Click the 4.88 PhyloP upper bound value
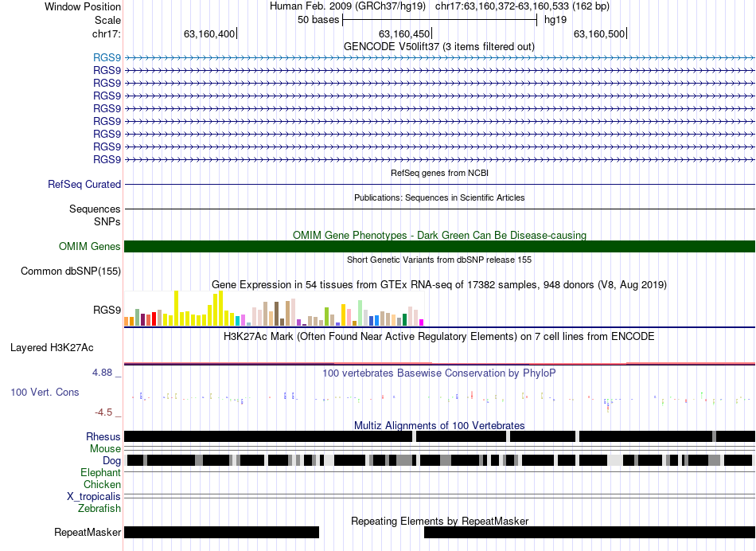The height and width of the screenshot is (551, 756). click(102, 373)
